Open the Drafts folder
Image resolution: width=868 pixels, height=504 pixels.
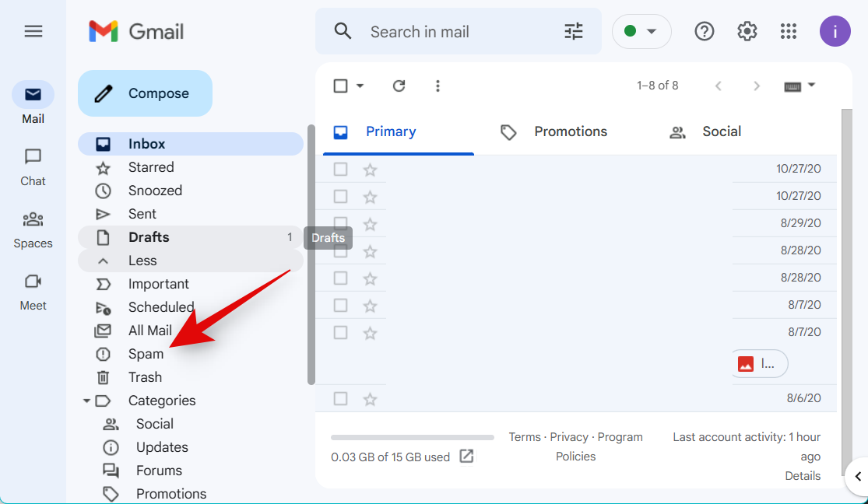coord(191,237)
